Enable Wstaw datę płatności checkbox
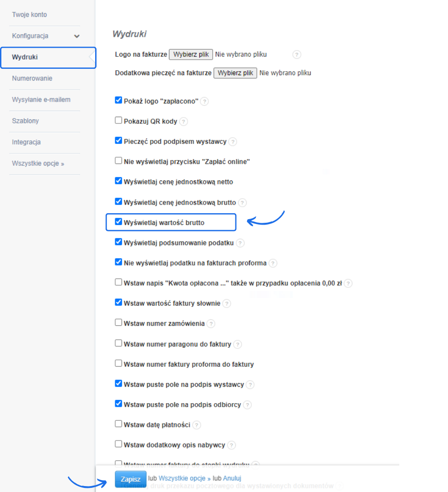448x492 pixels. tap(118, 424)
